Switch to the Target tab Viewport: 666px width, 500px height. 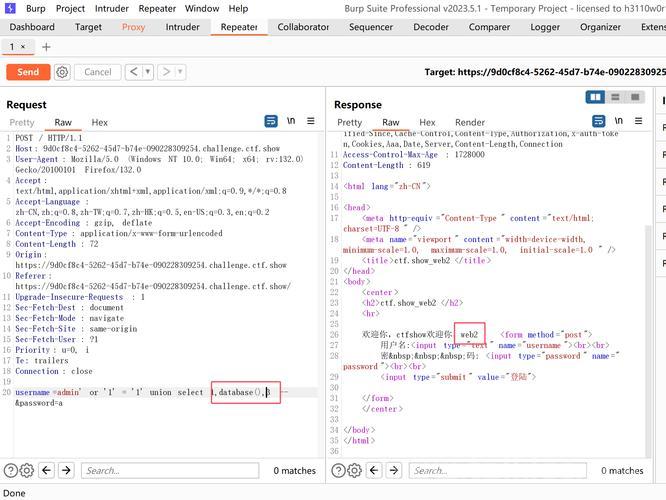tap(88, 27)
